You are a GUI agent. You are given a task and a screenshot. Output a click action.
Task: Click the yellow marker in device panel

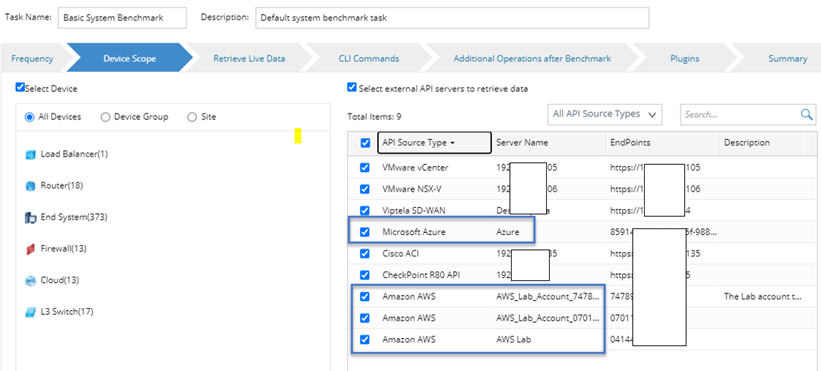(x=297, y=136)
